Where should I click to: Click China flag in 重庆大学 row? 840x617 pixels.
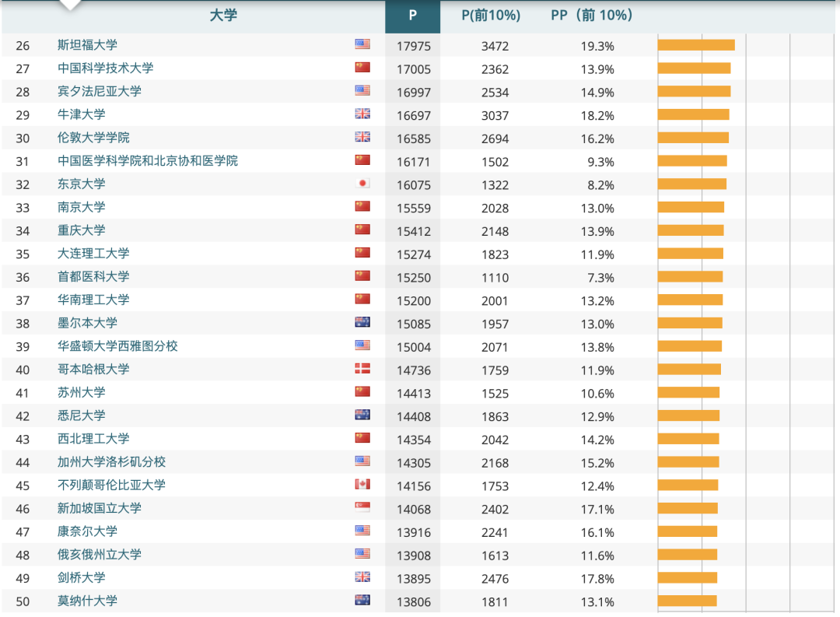362,230
